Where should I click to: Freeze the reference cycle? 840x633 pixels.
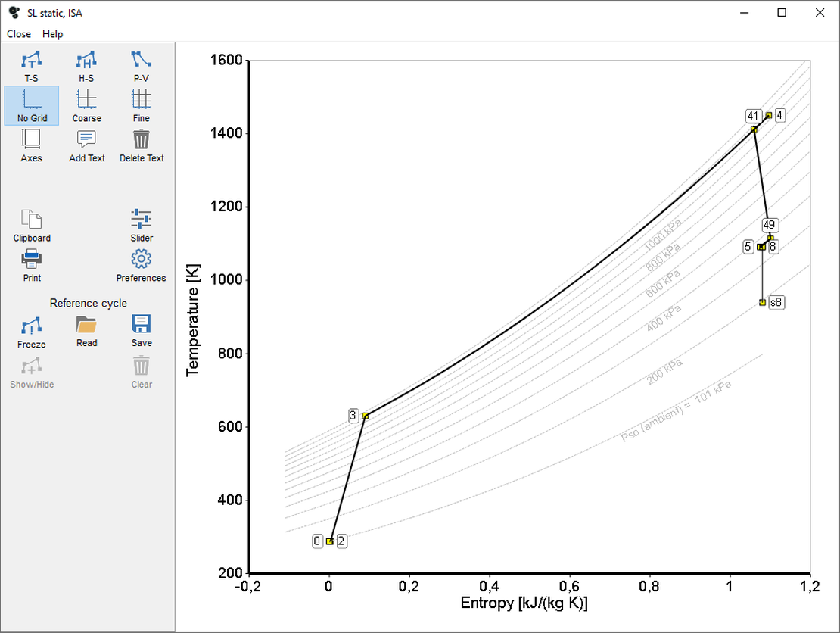[x=32, y=326]
